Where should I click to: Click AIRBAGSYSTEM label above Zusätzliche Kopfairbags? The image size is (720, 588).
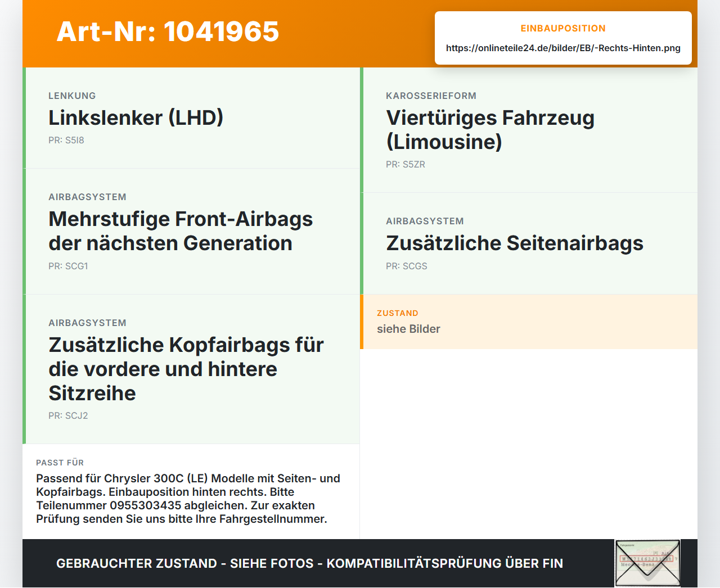[x=87, y=323]
